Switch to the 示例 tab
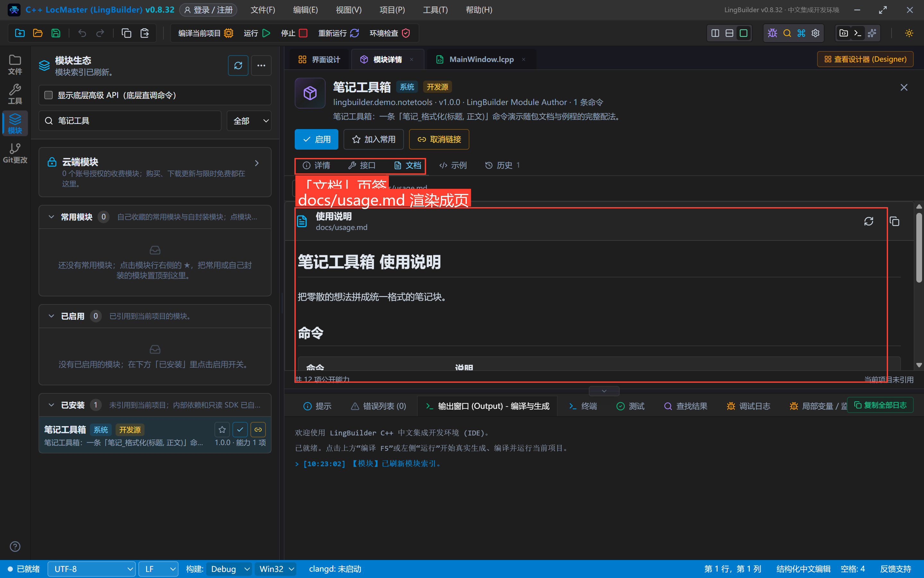924x578 pixels. click(453, 165)
